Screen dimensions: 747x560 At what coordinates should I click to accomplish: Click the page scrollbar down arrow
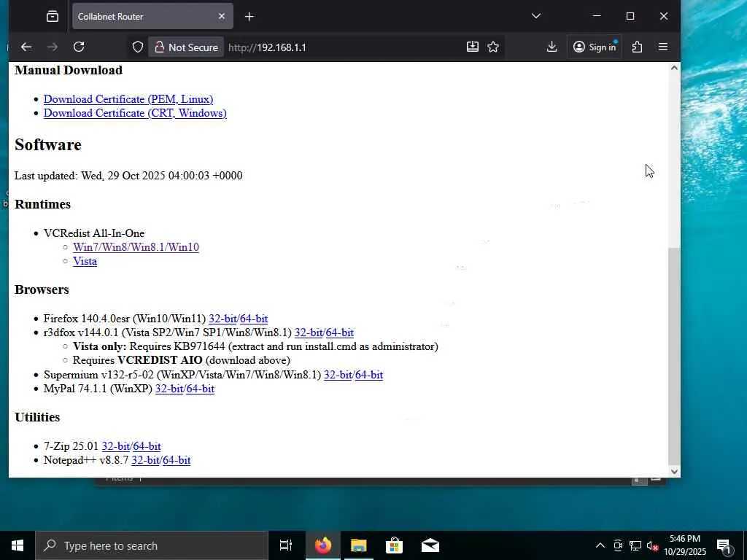[x=674, y=472]
